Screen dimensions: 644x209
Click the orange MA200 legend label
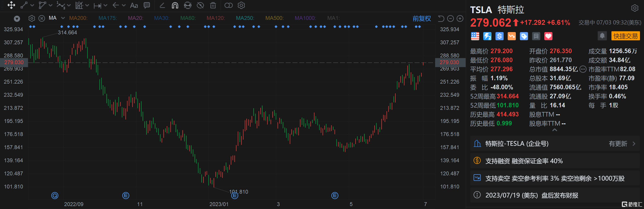[78, 18]
